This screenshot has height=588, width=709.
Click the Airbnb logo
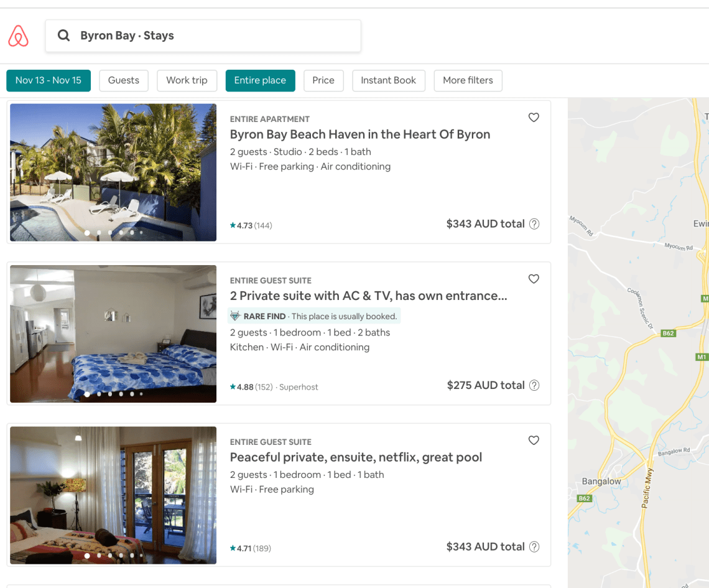[18, 35]
